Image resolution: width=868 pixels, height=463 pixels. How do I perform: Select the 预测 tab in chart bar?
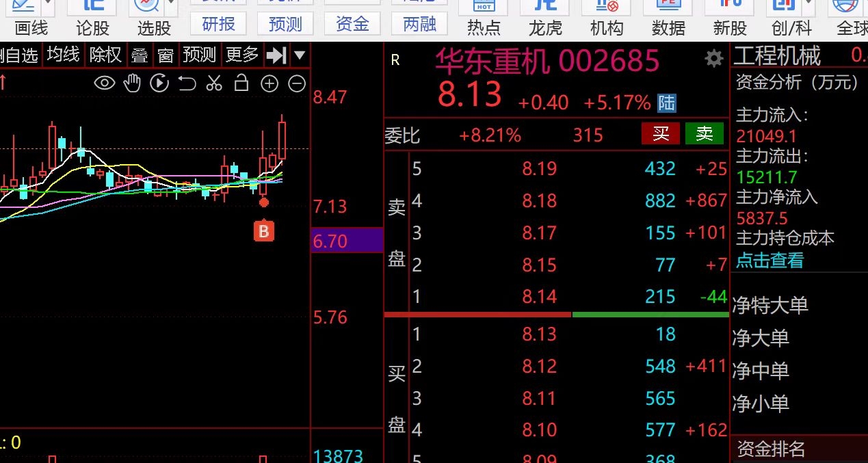point(200,55)
